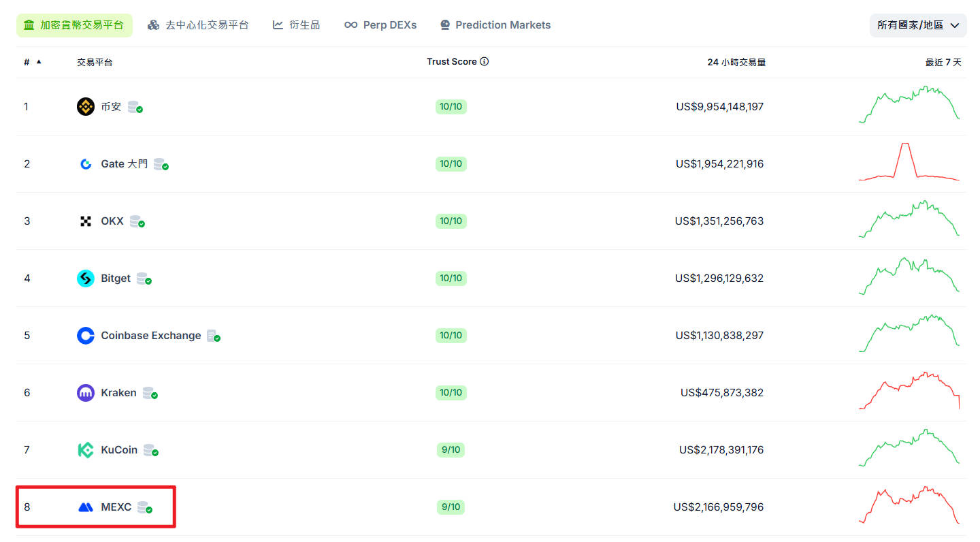Screen dimensions: 980x542
Task: Click the Coinbase Exchange logo icon
Action: [85, 336]
